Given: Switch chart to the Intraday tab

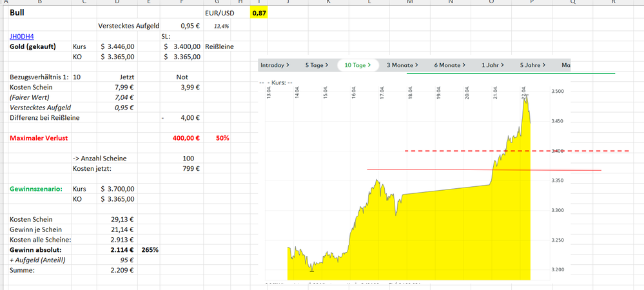Looking at the screenshot, I should click(x=274, y=65).
